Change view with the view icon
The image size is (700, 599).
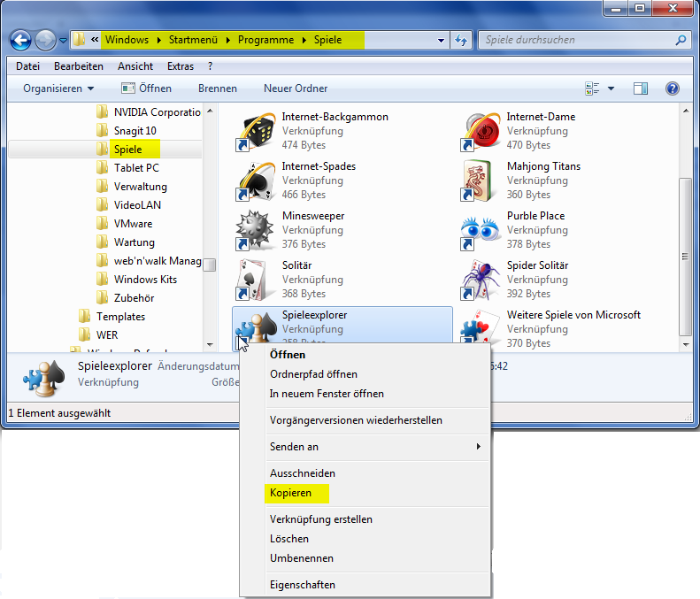pyautogui.click(x=592, y=88)
